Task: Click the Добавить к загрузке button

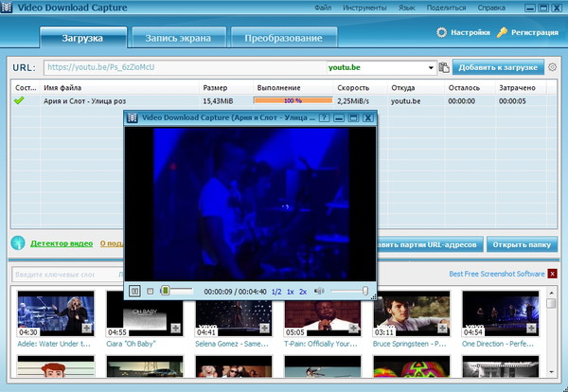Action: 498,67
